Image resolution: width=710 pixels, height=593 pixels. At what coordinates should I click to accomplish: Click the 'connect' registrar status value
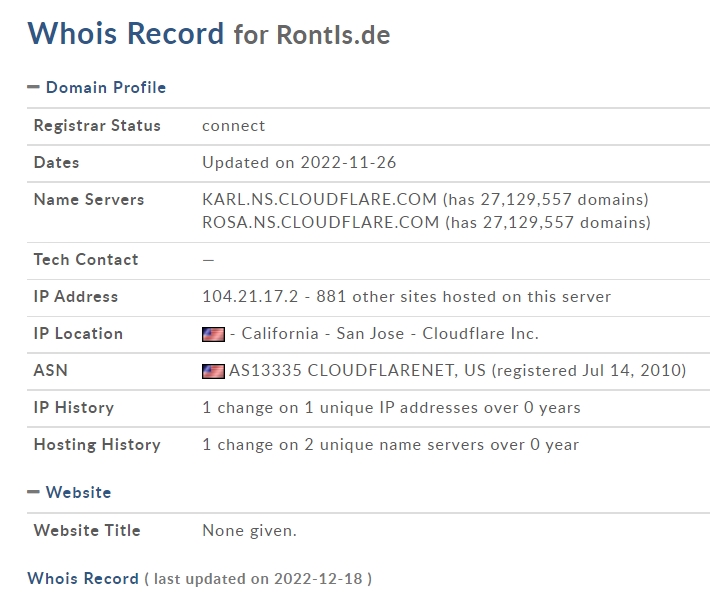(x=233, y=126)
